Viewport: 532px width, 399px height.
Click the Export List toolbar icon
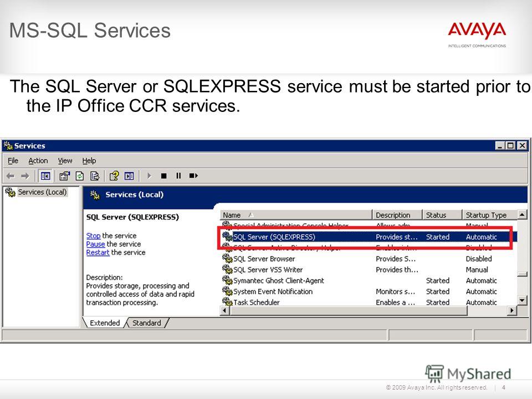click(x=95, y=176)
